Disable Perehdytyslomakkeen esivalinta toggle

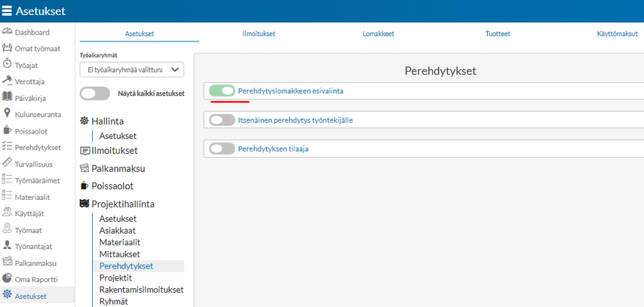(222, 91)
